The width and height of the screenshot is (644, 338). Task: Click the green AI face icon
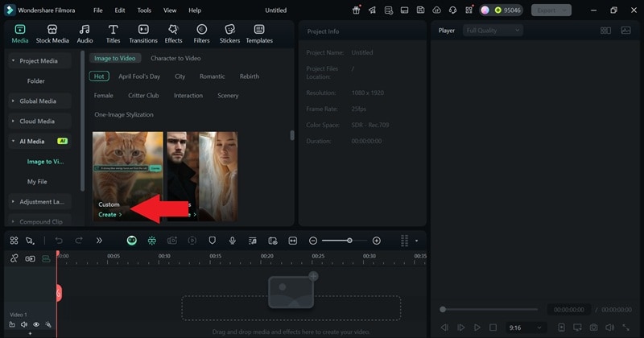131,241
